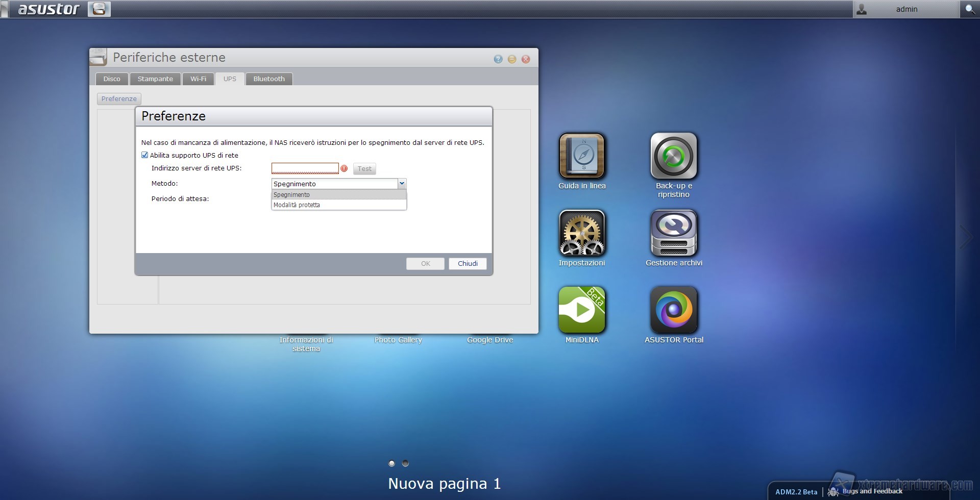Click the search magnifier in top bar
Viewport: 980px width, 500px height.
969,9
